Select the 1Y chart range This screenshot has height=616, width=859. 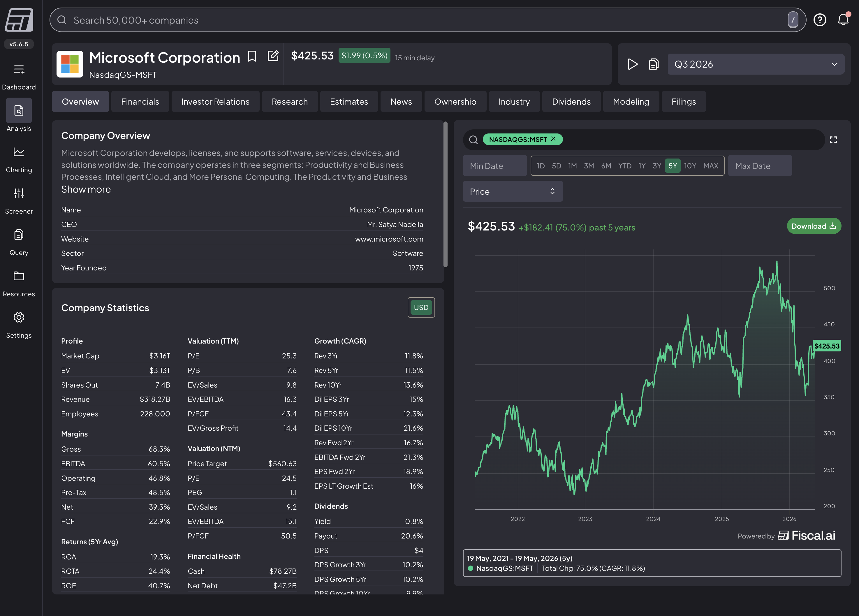click(642, 166)
